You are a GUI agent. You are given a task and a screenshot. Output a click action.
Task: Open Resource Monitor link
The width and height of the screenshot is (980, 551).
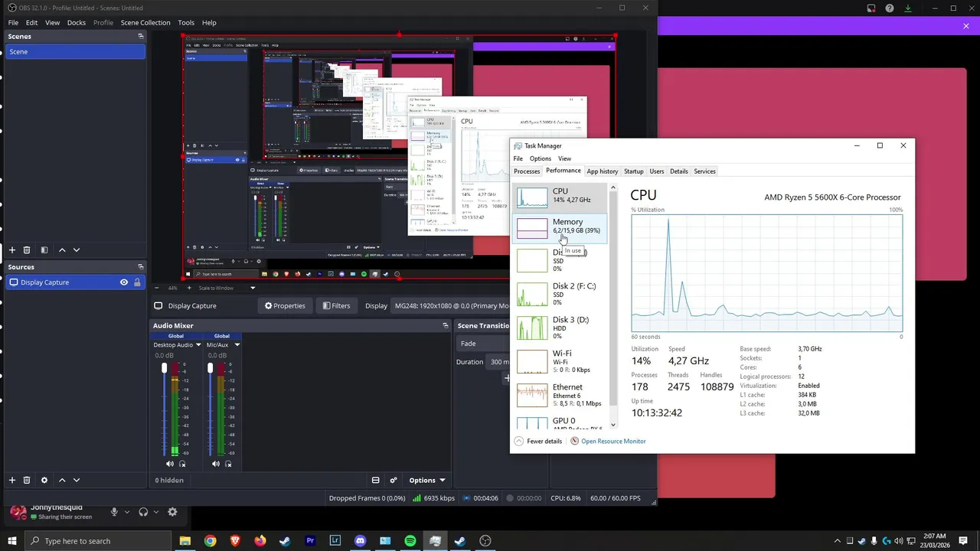tap(613, 442)
